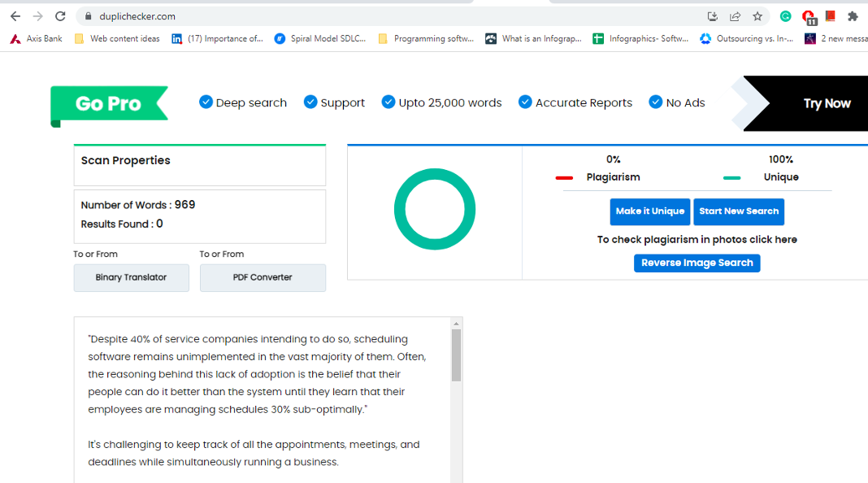Open the Grammarly extension icon

[x=785, y=16]
